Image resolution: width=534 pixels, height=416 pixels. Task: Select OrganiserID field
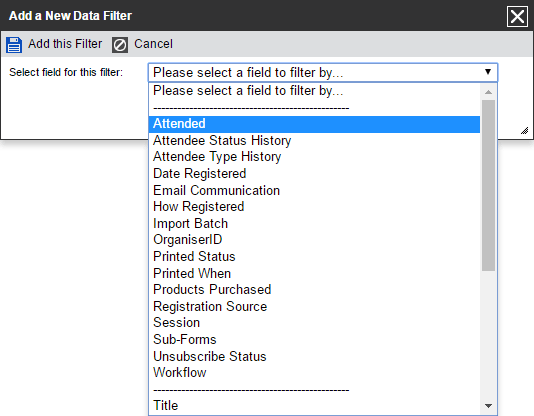pyautogui.click(x=314, y=240)
